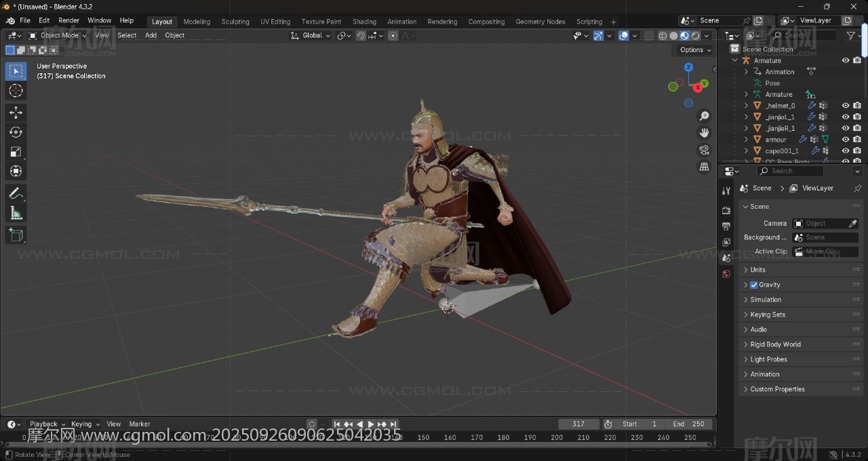868x461 pixels.
Task: Expand the Units panel
Action: [758, 270]
